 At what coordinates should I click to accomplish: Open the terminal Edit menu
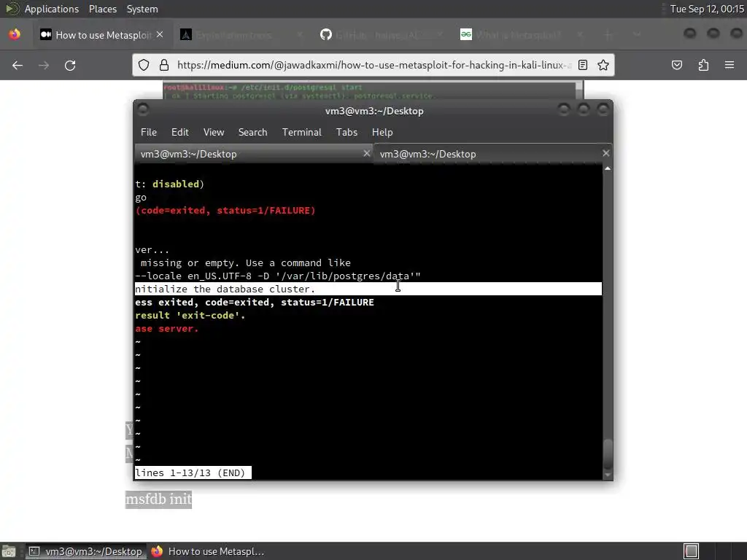[x=180, y=133]
